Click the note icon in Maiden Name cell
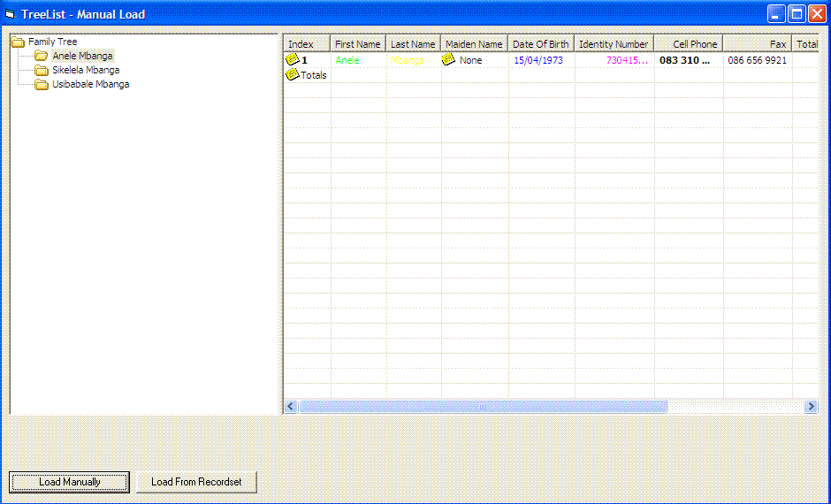This screenshot has height=504, width=831. click(448, 60)
